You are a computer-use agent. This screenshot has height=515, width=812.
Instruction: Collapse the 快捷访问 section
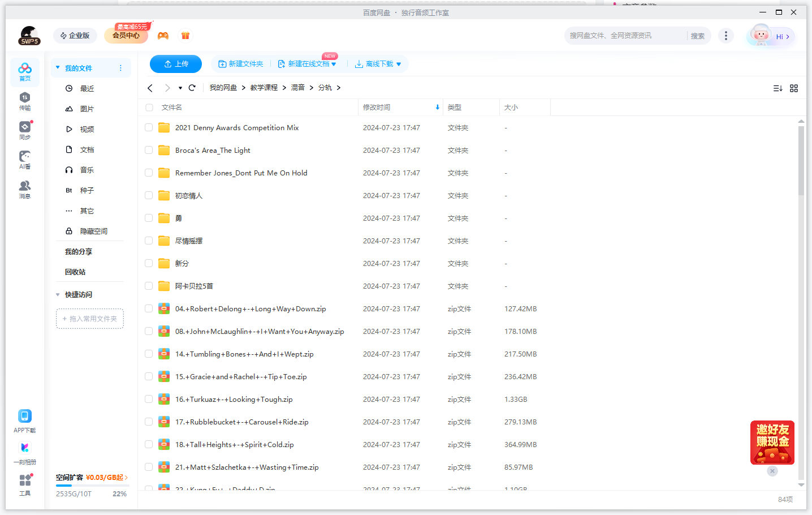(x=58, y=295)
